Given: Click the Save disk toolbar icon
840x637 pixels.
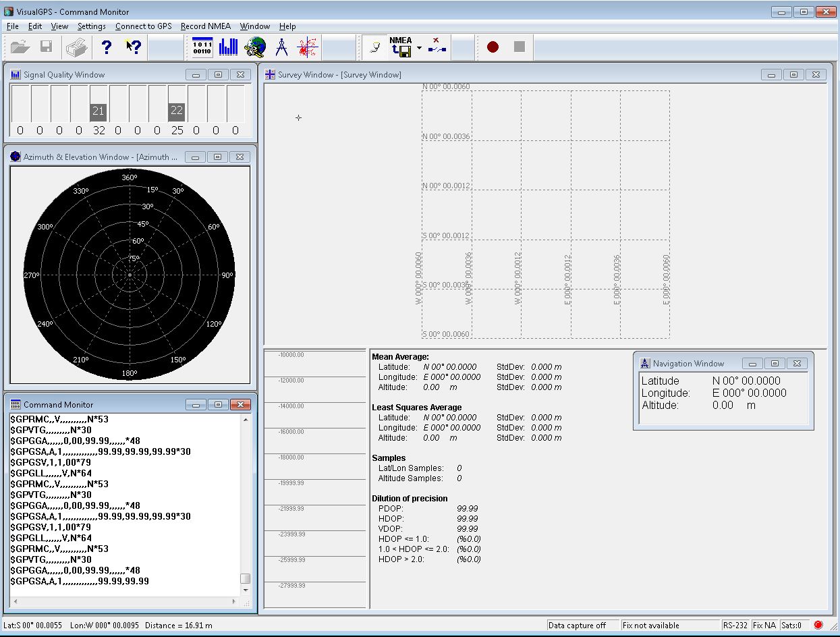Looking at the screenshot, I should [47, 47].
